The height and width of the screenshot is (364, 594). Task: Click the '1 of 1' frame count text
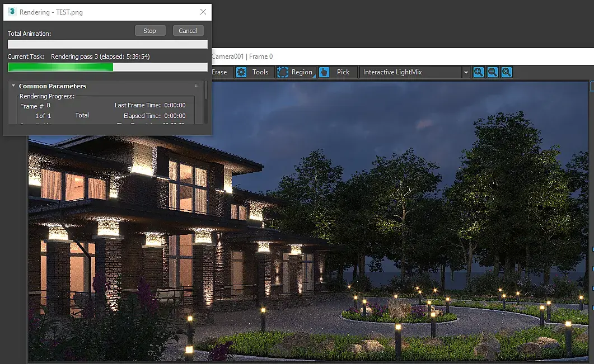click(43, 116)
